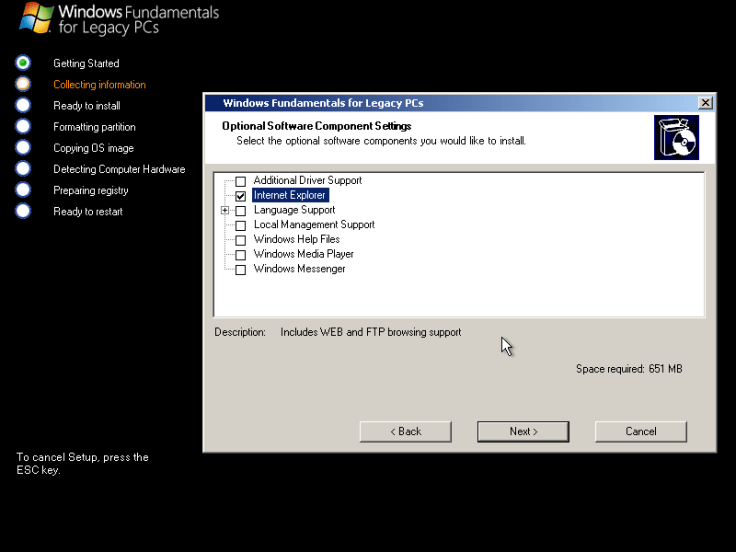The image size is (736, 552).
Task: Click the Formatting partition step indicator
Action: [x=23, y=127]
